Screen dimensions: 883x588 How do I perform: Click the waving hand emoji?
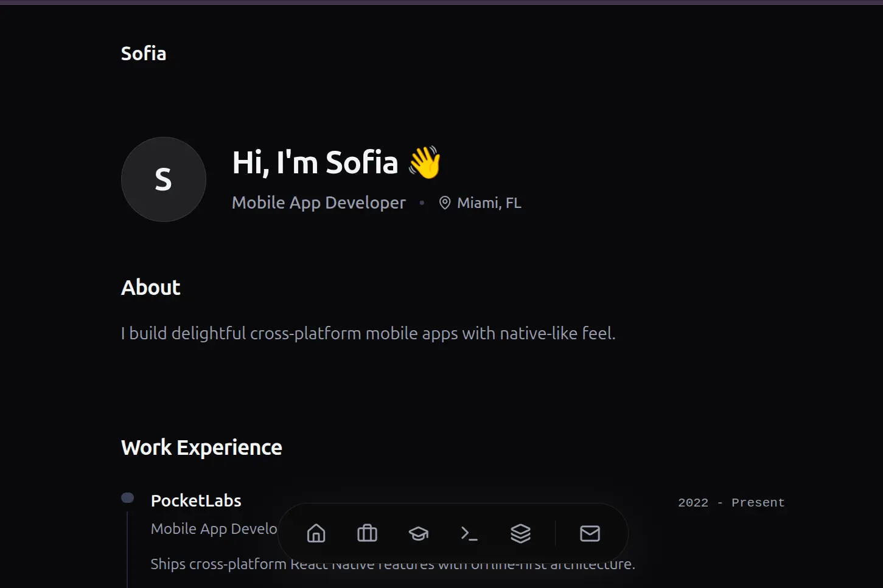[425, 162]
